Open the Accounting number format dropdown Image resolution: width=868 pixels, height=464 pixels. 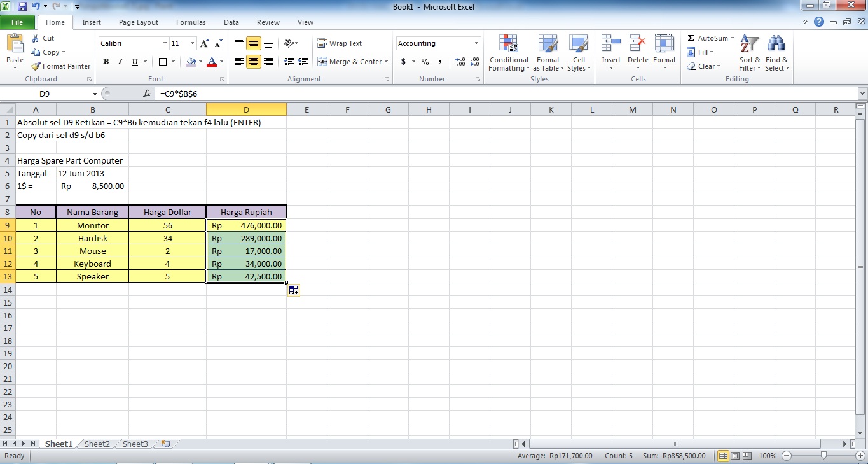click(x=476, y=43)
